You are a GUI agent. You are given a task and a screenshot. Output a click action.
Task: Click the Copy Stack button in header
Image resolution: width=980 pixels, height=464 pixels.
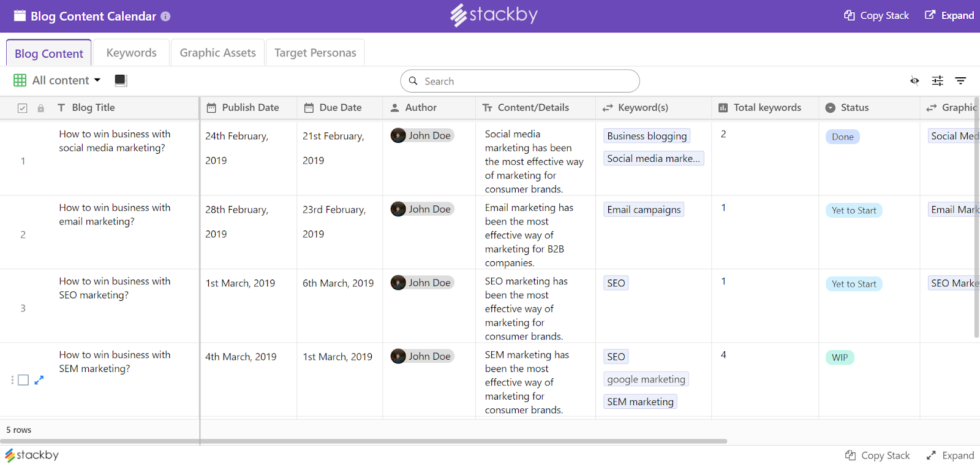click(876, 16)
